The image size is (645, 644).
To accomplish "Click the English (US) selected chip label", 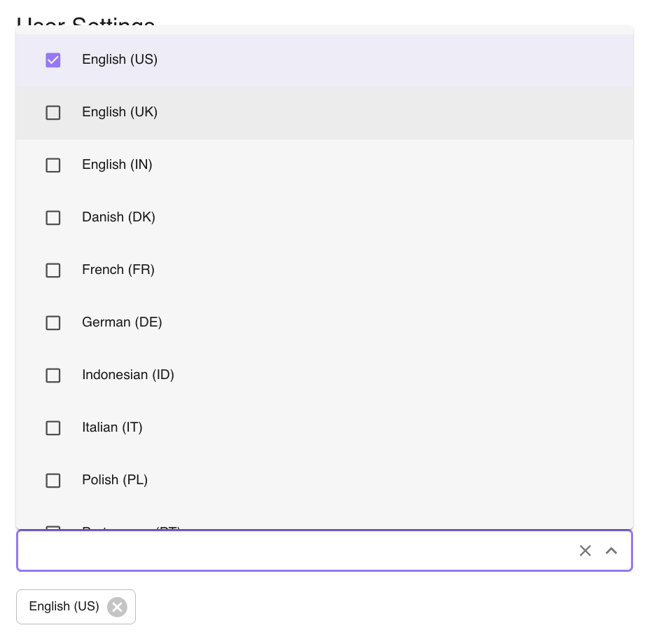I will [64, 607].
